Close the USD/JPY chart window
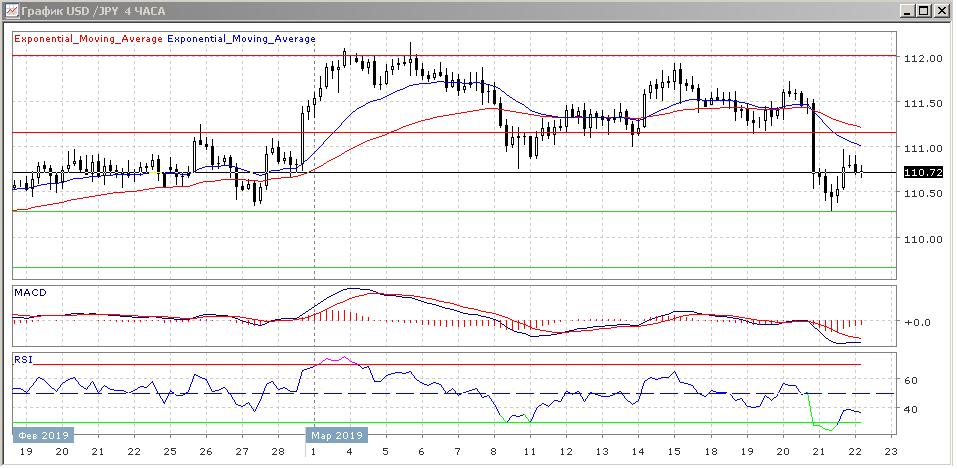This screenshot has height=469, width=957. tap(942, 10)
